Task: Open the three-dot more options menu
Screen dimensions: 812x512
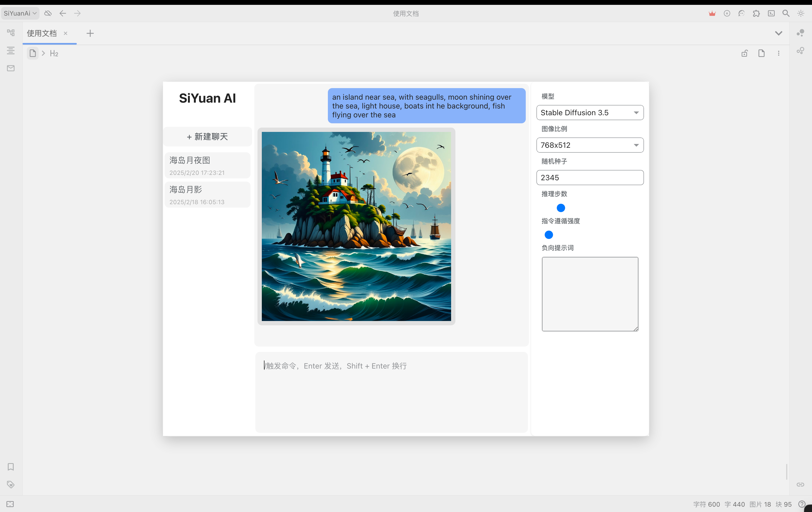Action: (x=779, y=53)
